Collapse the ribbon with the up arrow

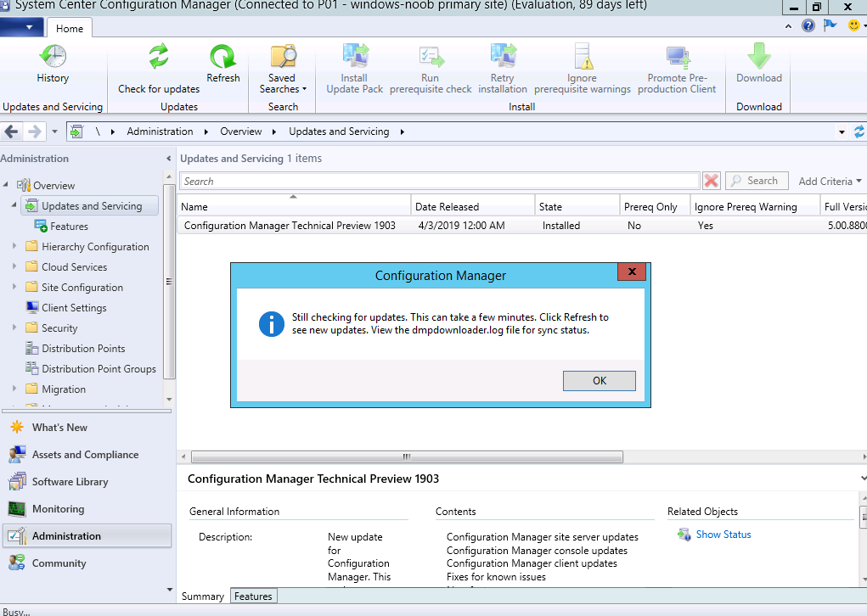pyautogui.click(x=789, y=26)
